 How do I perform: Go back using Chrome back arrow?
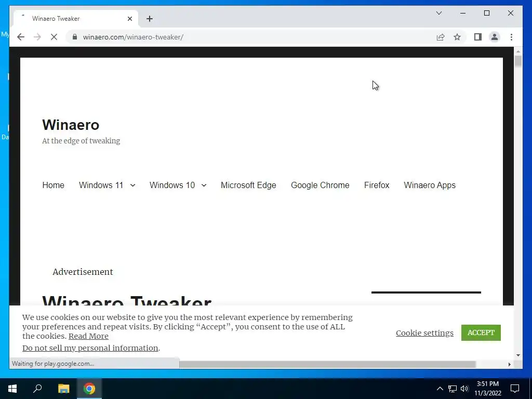click(x=21, y=37)
